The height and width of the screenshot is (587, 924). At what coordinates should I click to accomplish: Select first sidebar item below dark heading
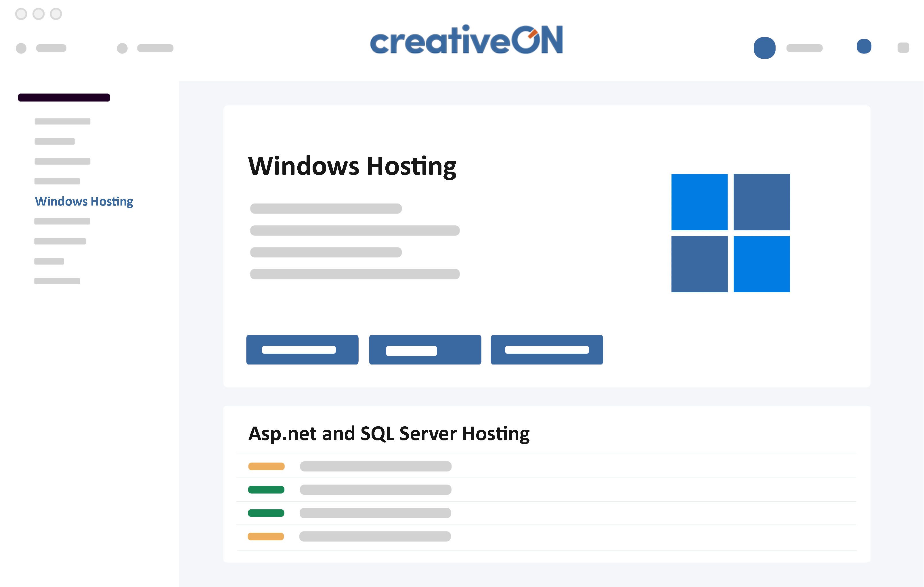coord(62,122)
